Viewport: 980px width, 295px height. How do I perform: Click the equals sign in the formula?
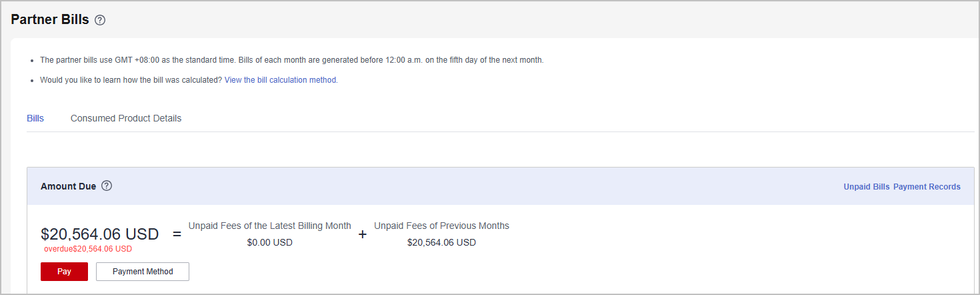click(177, 234)
